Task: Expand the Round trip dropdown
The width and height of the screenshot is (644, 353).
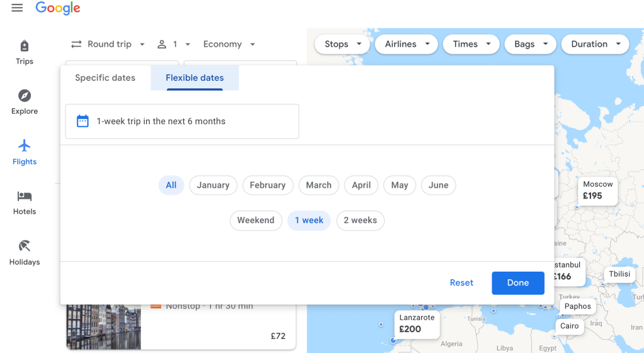Action: [x=108, y=44]
